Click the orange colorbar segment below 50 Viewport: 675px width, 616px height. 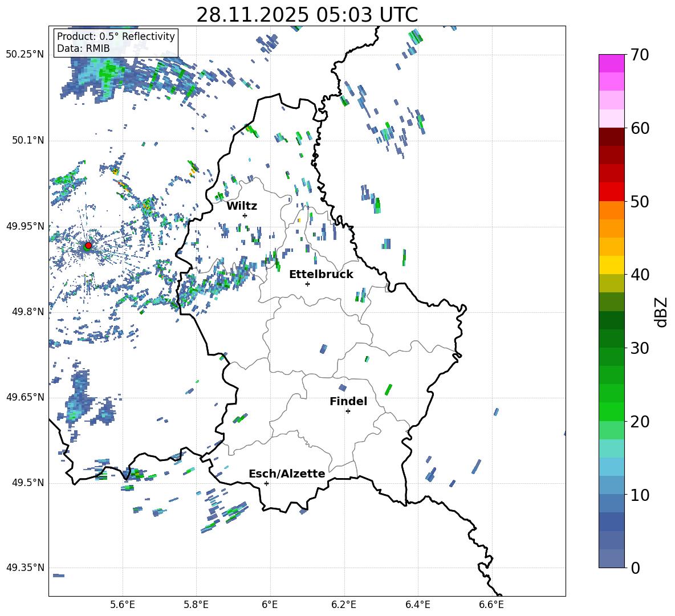(611, 210)
